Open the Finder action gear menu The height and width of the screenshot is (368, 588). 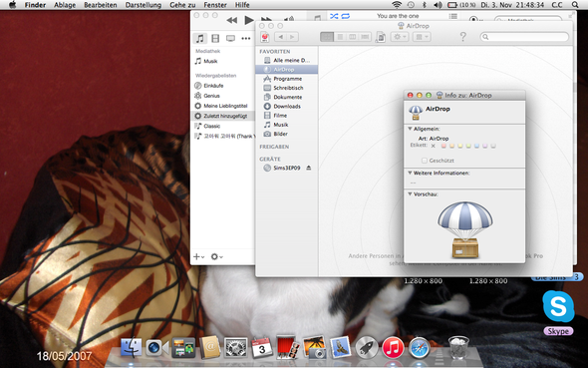coord(400,37)
